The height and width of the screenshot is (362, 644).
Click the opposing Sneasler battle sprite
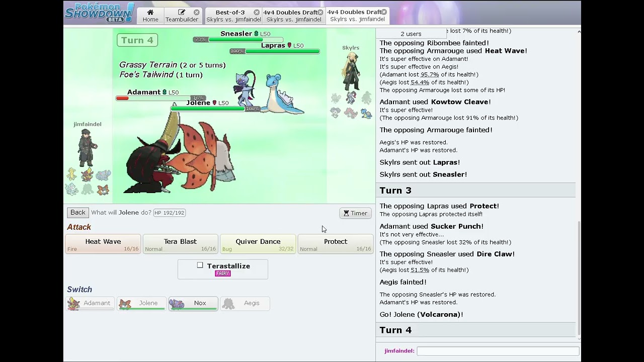click(245, 89)
